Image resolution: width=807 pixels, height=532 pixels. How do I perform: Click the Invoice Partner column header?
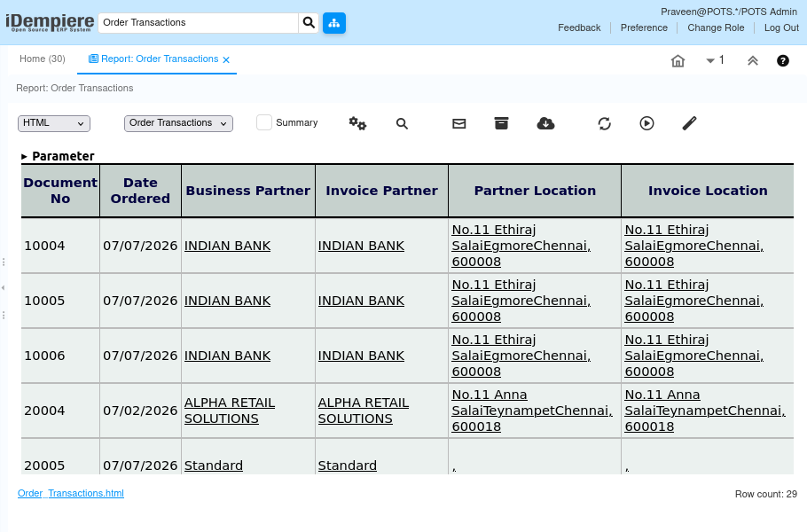pos(381,191)
